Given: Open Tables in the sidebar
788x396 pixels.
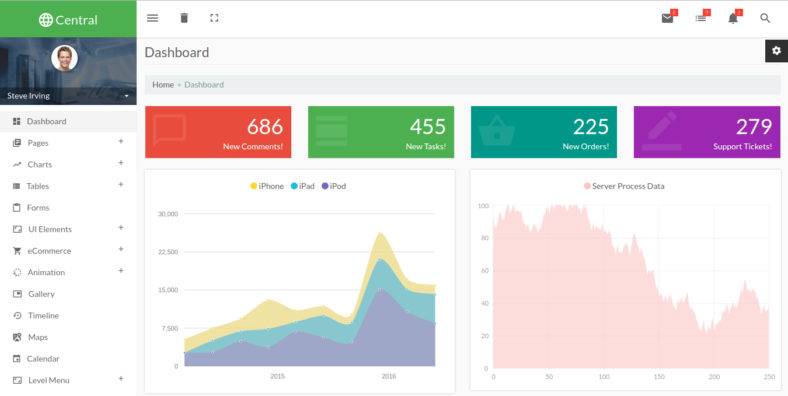Looking at the screenshot, I should point(38,186).
